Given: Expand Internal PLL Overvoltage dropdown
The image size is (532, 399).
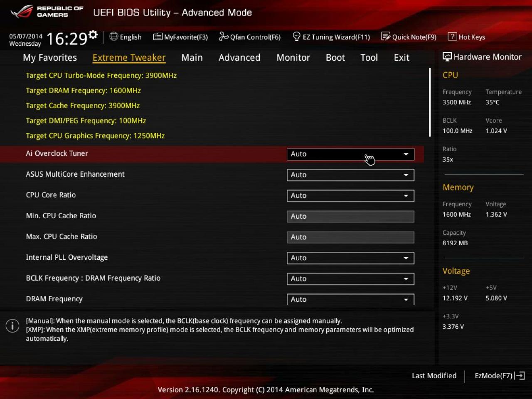Looking at the screenshot, I should (350, 258).
